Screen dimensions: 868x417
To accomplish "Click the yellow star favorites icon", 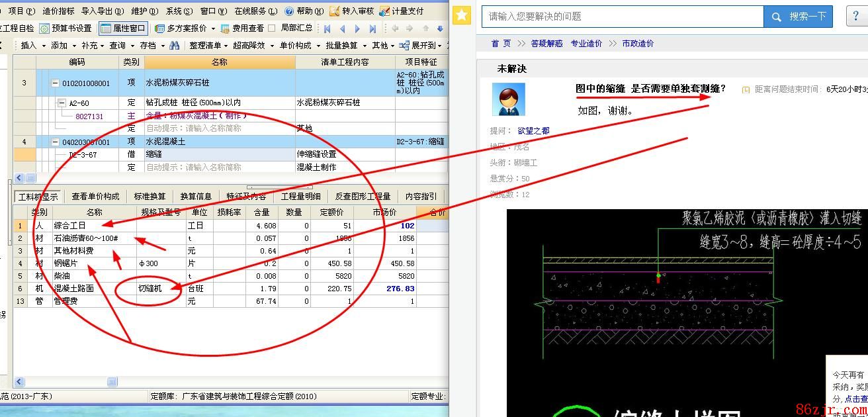I will [x=462, y=16].
